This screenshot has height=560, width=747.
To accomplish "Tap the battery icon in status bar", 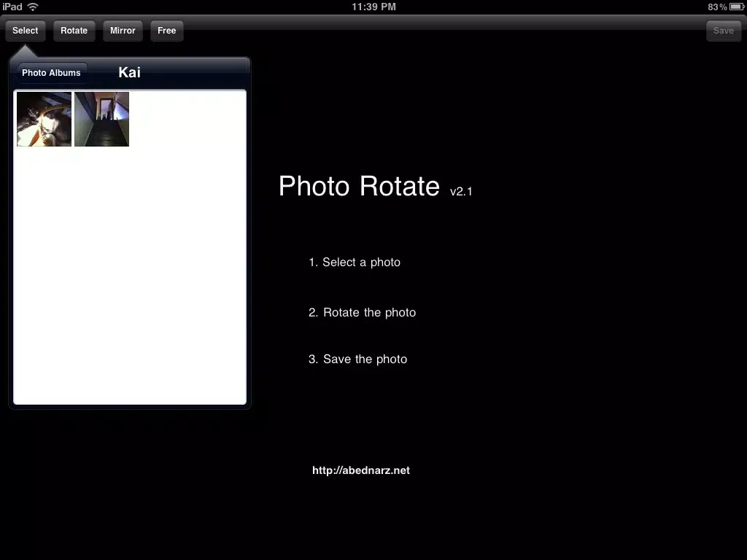I will click(736, 7).
